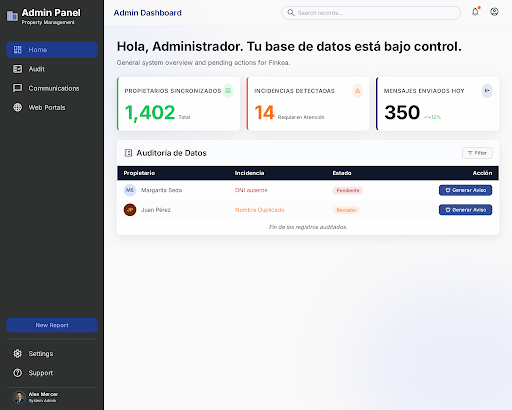Focus the Search records field
This screenshot has height=410, width=512.
tap(371, 13)
